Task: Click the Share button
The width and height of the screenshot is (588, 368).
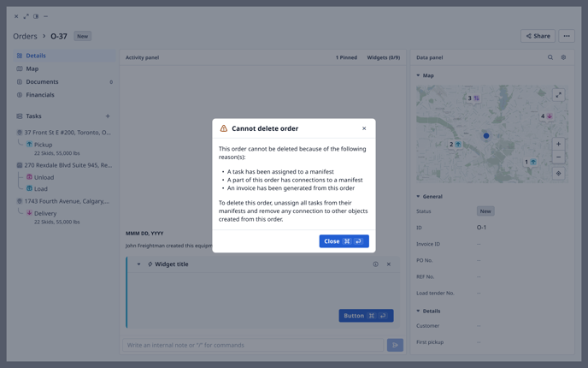Action: (x=538, y=36)
